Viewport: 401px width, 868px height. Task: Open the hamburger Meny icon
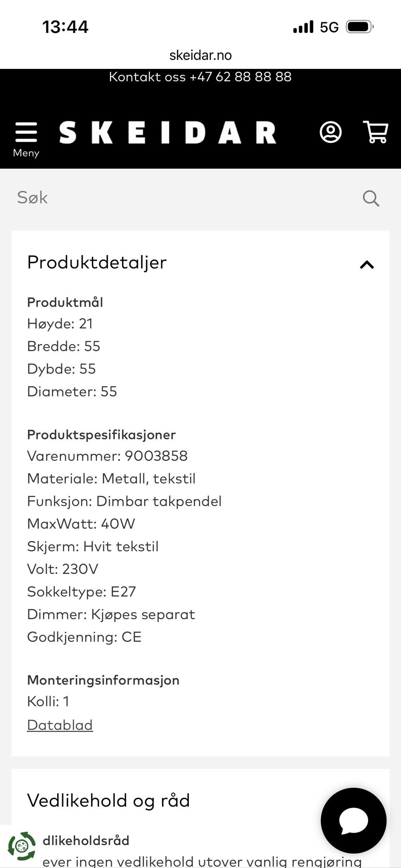(x=26, y=133)
